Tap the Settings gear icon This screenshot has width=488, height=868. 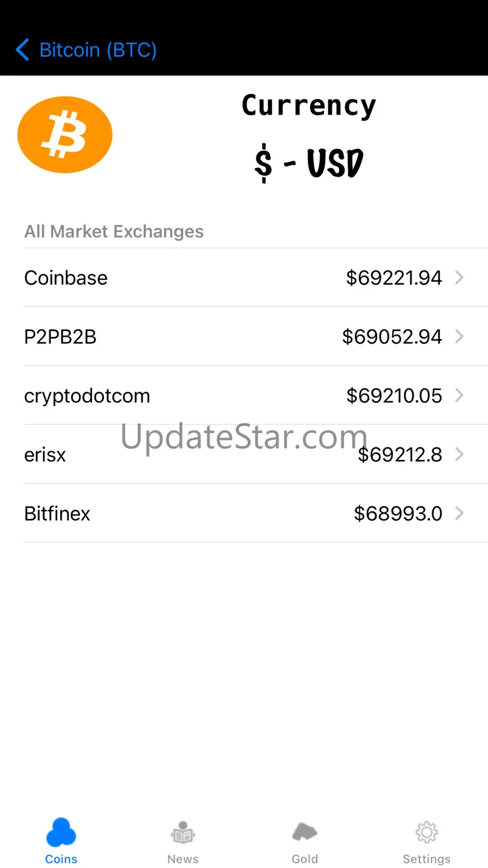click(427, 832)
